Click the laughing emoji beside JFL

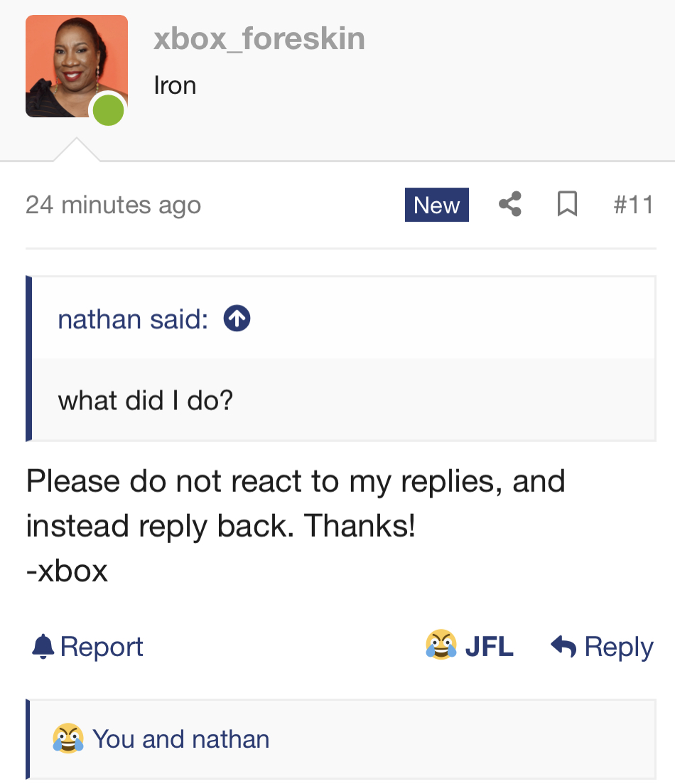441,645
